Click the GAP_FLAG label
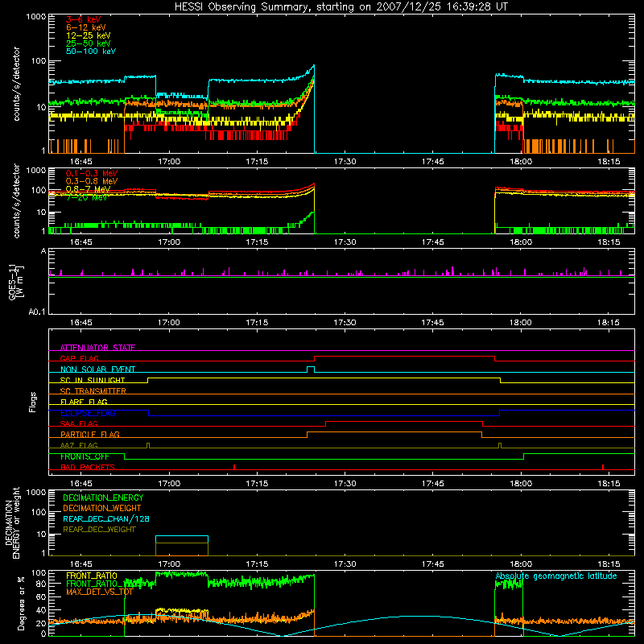This screenshot has height=644, width=644. 79,358
